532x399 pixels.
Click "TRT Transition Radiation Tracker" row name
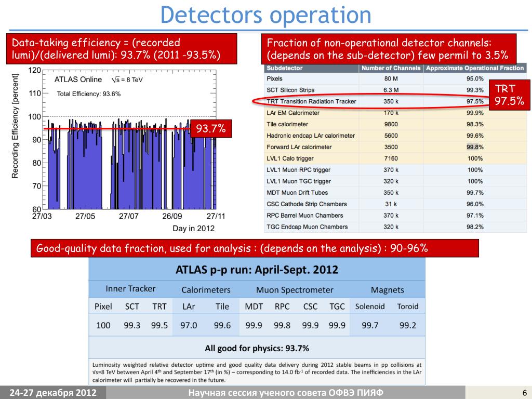click(x=312, y=101)
